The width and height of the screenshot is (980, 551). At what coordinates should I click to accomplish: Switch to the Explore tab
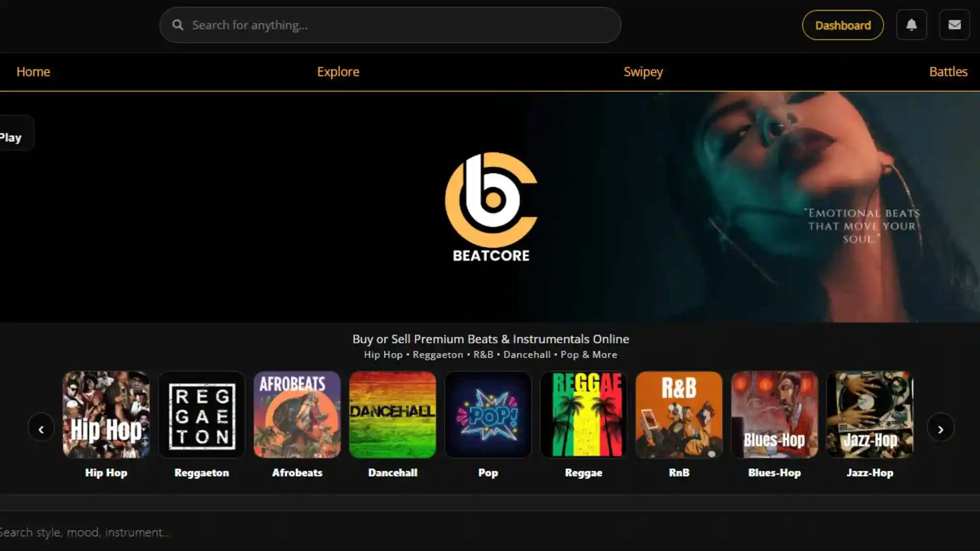338,71
